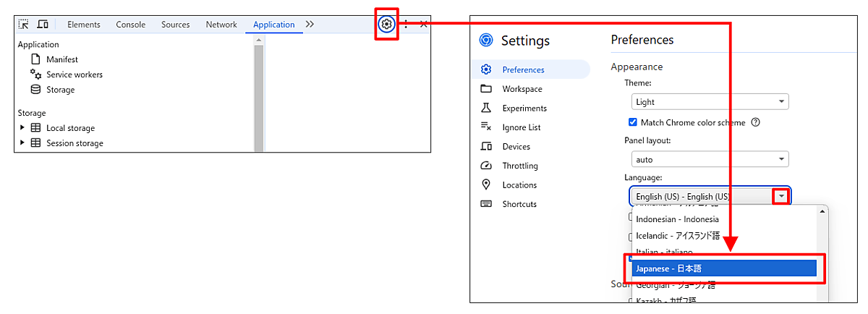Viewport: 868px width, 314px height.
Task: Open the Experiments flask section
Action: tap(524, 108)
